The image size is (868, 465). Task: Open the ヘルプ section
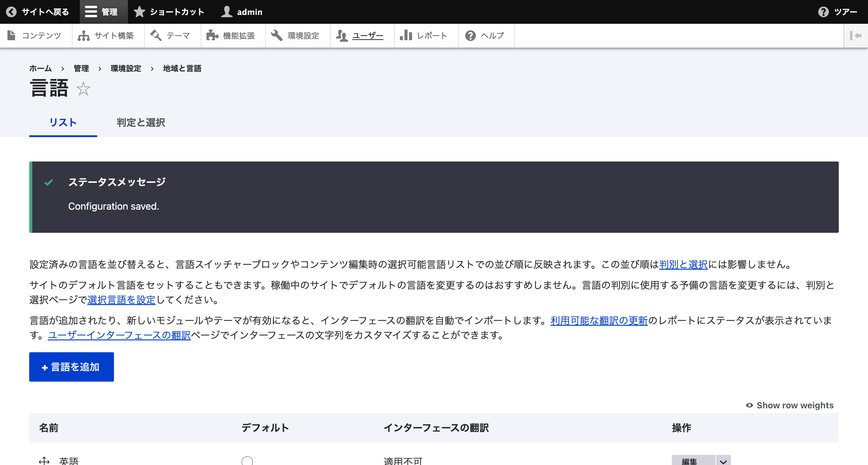click(485, 35)
